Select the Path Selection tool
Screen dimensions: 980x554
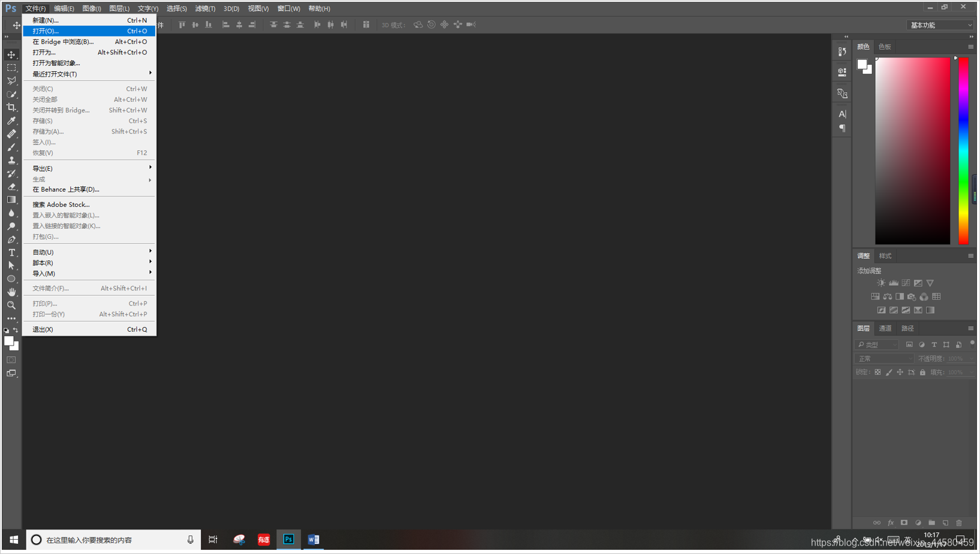[x=11, y=265]
